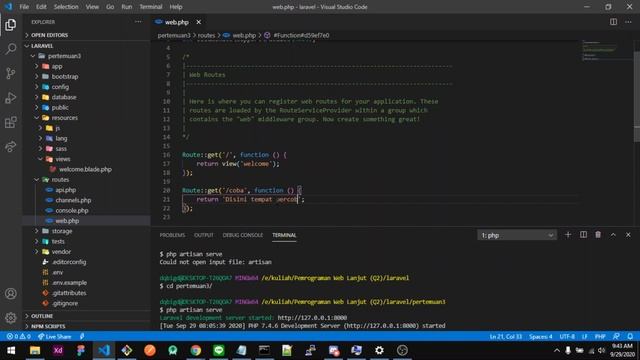This screenshot has width=640, height=360.
Task: Open the Source Control view
Action: (11, 73)
